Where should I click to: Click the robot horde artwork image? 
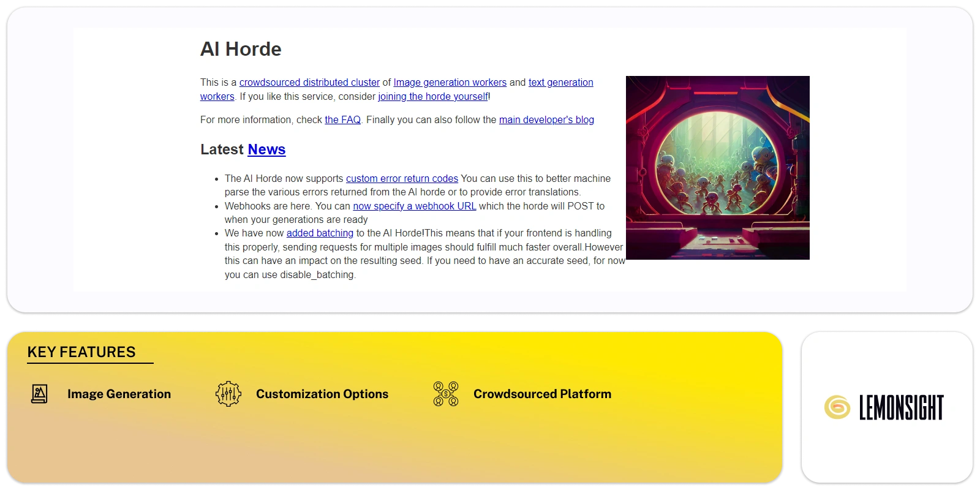(717, 168)
